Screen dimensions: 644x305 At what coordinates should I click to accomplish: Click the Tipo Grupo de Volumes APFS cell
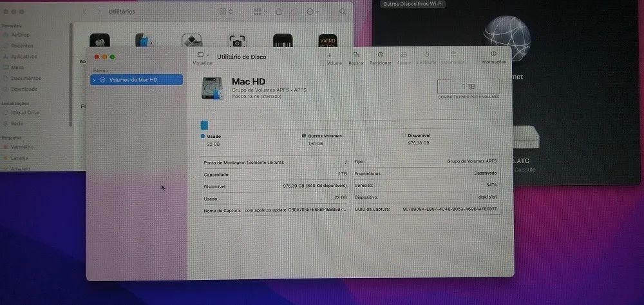pos(426,162)
